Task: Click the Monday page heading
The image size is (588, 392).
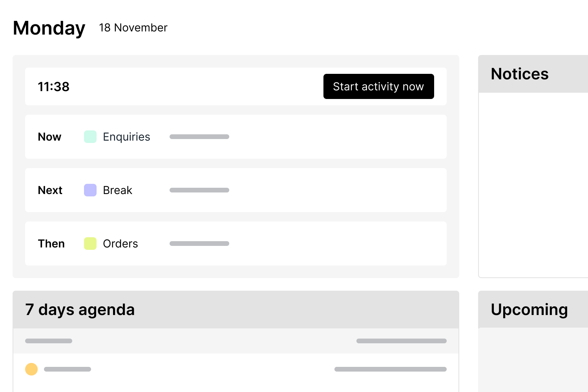Action: [49, 28]
